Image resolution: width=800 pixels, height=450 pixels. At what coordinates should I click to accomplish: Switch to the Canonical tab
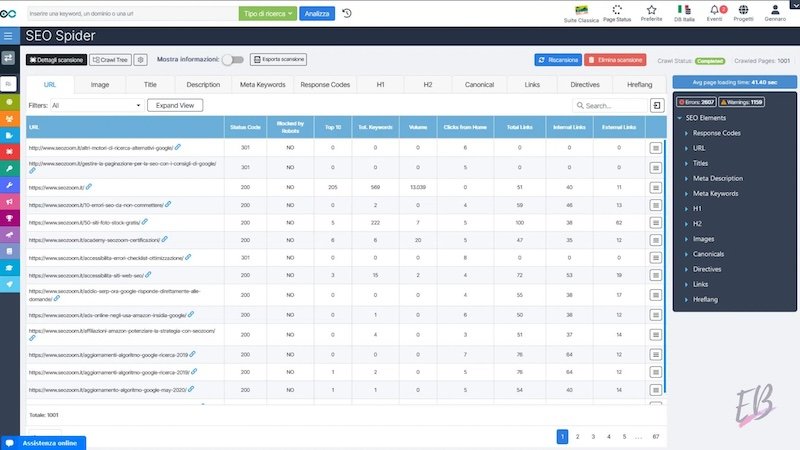pos(479,85)
